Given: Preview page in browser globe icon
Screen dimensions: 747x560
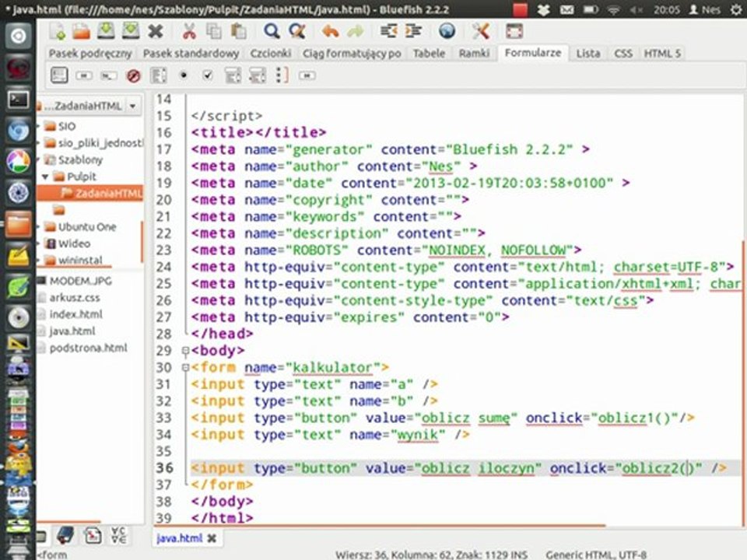Looking at the screenshot, I should pos(447,31).
